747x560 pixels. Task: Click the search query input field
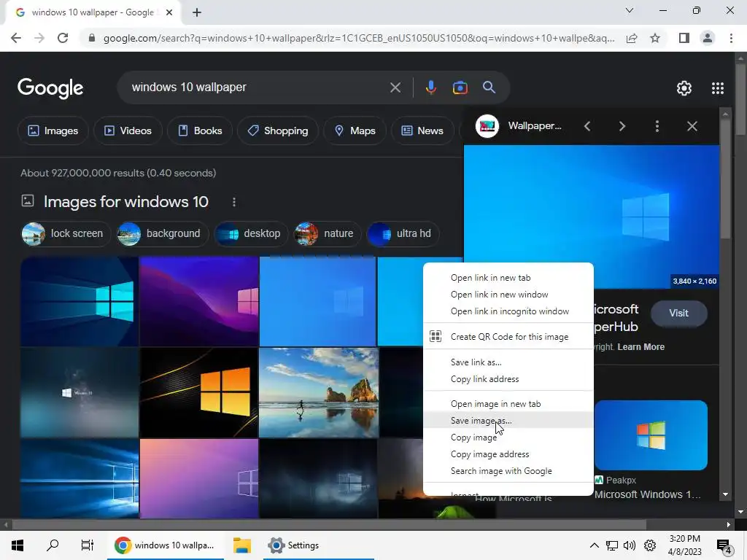click(x=258, y=87)
